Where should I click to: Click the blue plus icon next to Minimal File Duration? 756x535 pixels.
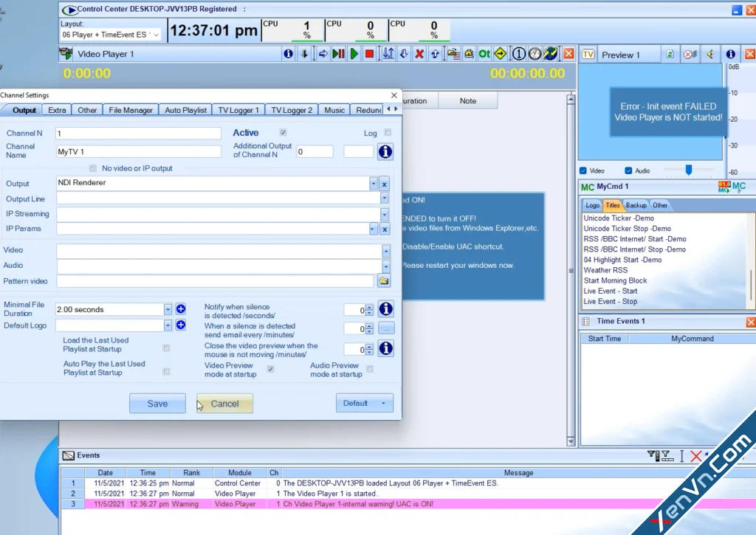pyautogui.click(x=181, y=309)
